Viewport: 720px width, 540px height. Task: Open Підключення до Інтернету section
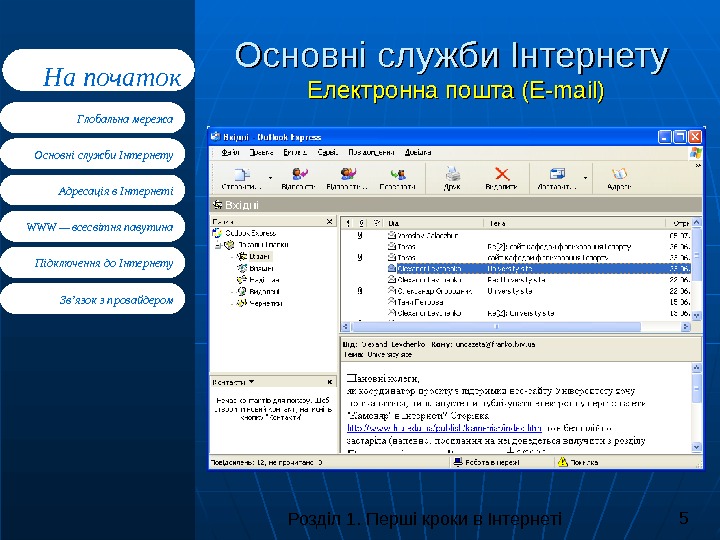coord(93,262)
